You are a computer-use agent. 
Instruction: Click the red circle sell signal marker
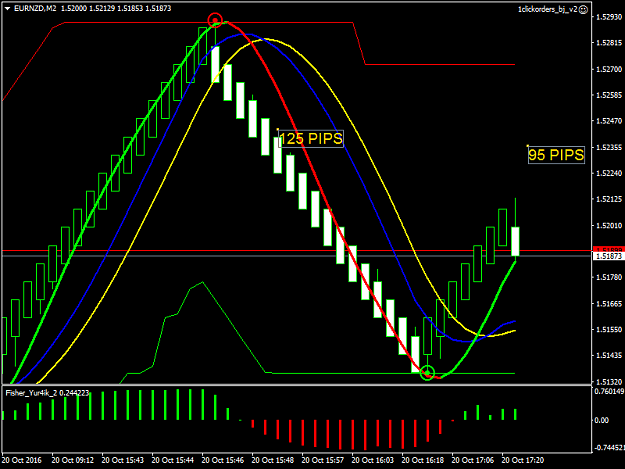pyautogui.click(x=215, y=20)
